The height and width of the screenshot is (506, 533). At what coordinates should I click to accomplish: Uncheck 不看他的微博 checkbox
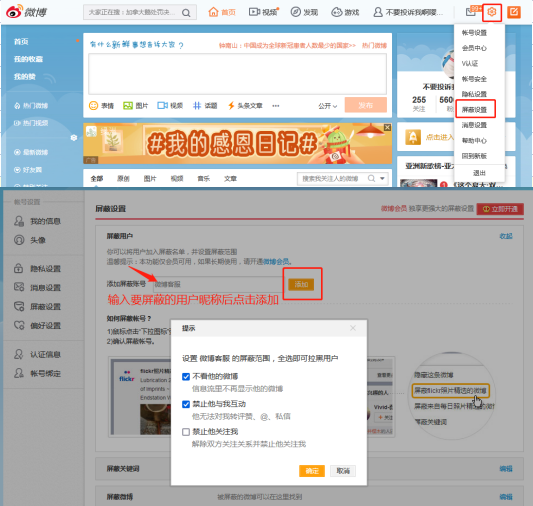coord(186,377)
